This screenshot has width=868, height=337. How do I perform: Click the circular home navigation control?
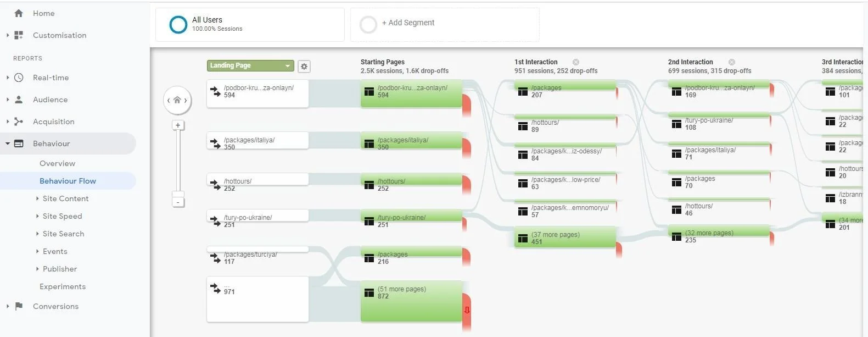(x=177, y=100)
